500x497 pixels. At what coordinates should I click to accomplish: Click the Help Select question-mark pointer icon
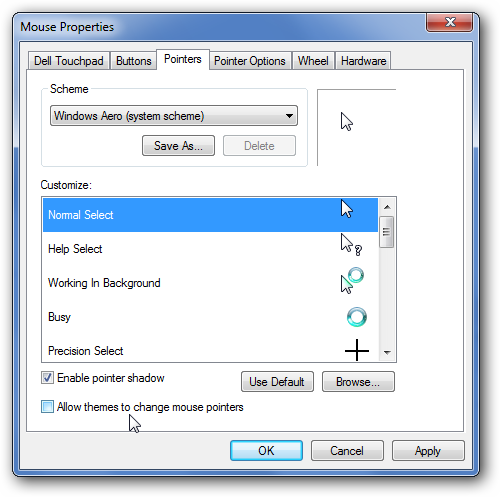[351, 245]
